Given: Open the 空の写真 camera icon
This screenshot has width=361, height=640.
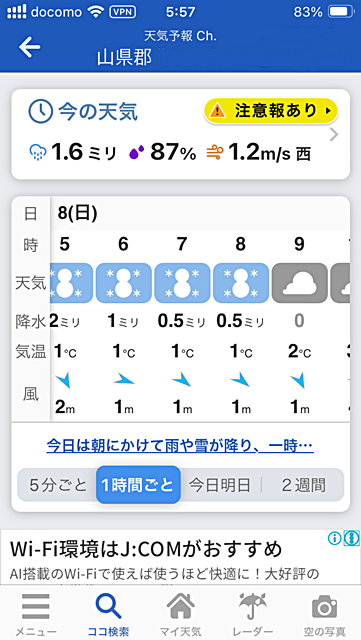Looking at the screenshot, I should [x=325, y=607].
